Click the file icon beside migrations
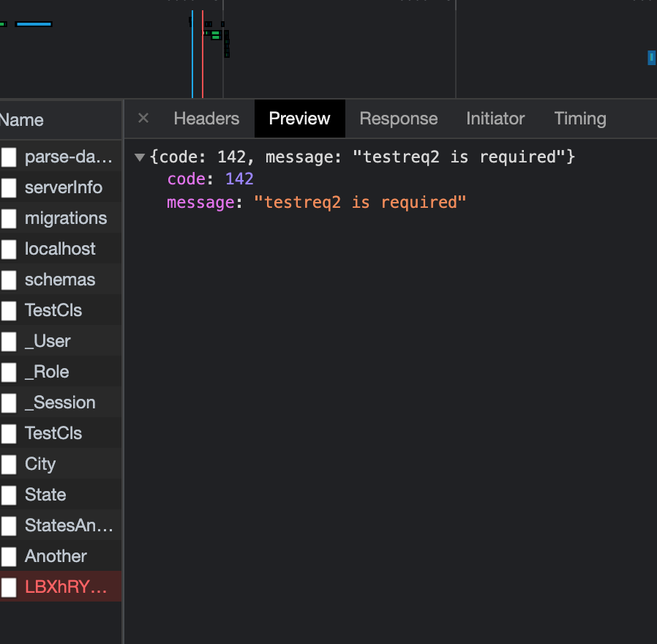Viewport: 657px width, 644px height. click(9, 219)
